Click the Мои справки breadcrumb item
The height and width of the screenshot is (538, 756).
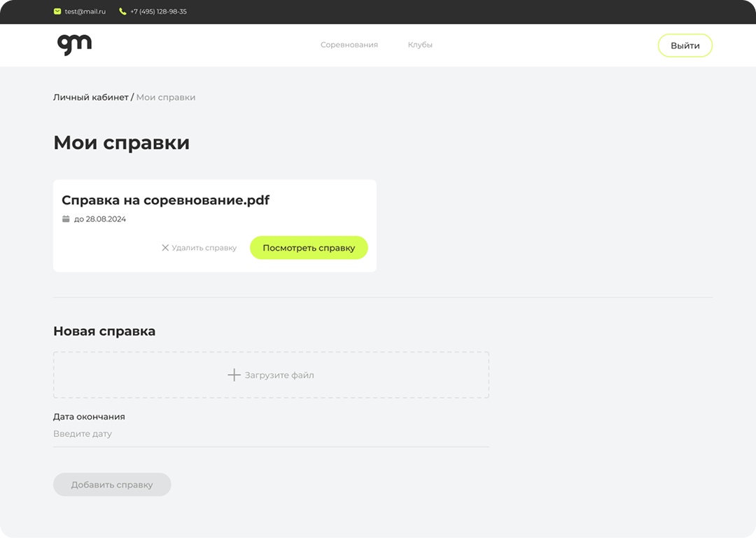pyautogui.click(x=166, y=97)
